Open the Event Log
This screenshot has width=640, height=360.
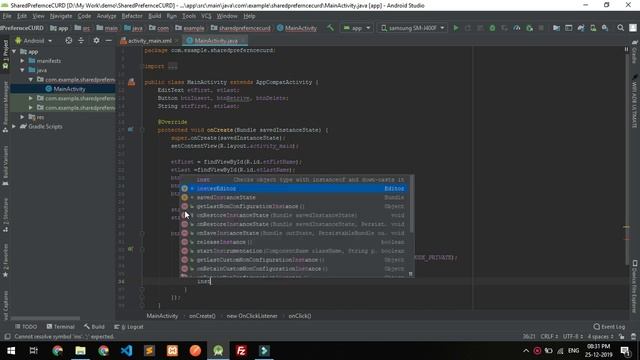pos(609,327)
